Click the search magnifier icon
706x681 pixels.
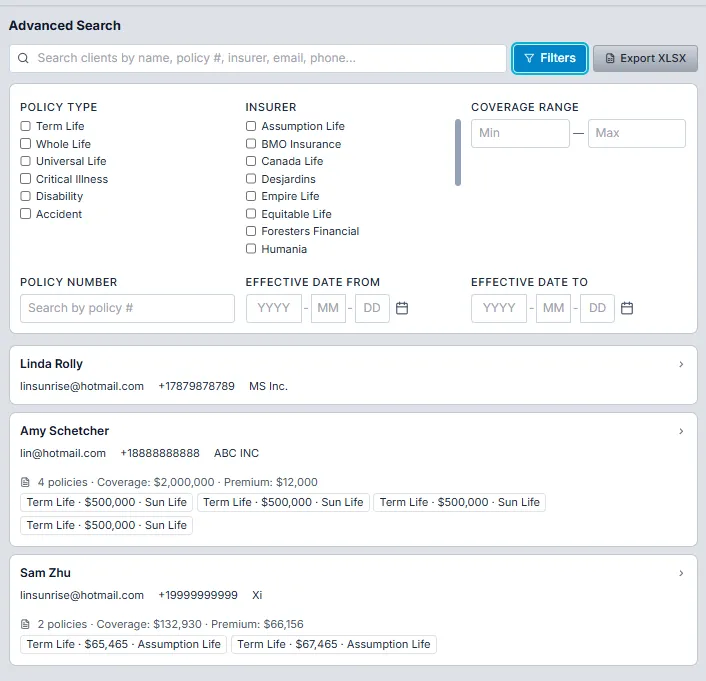click(x=23, y=58)
